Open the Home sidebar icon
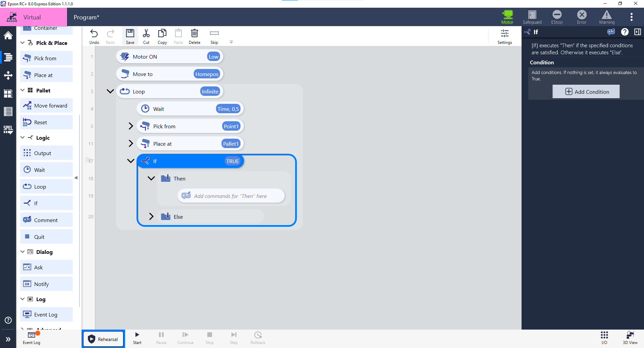 [8, 36]
